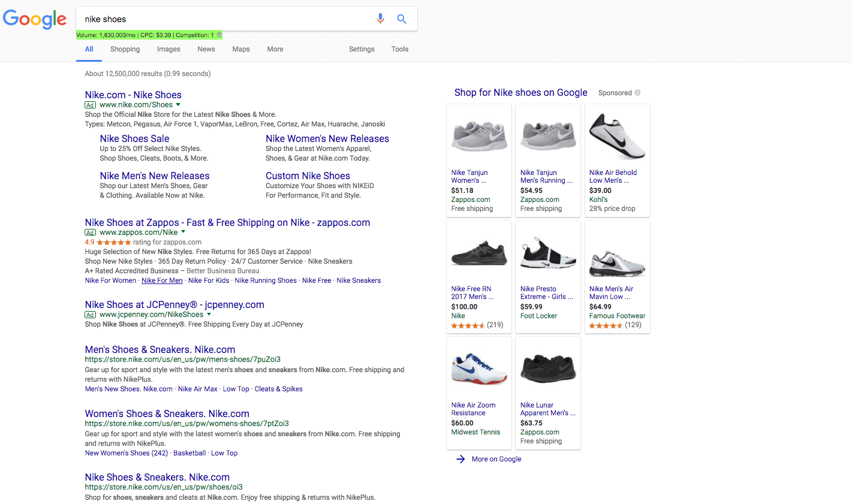This screenshot has width=852, height=504.
Task: Expand dropdown arrow beside www.jcpenney.com/NikeShoes
Action: pos(209,314)
